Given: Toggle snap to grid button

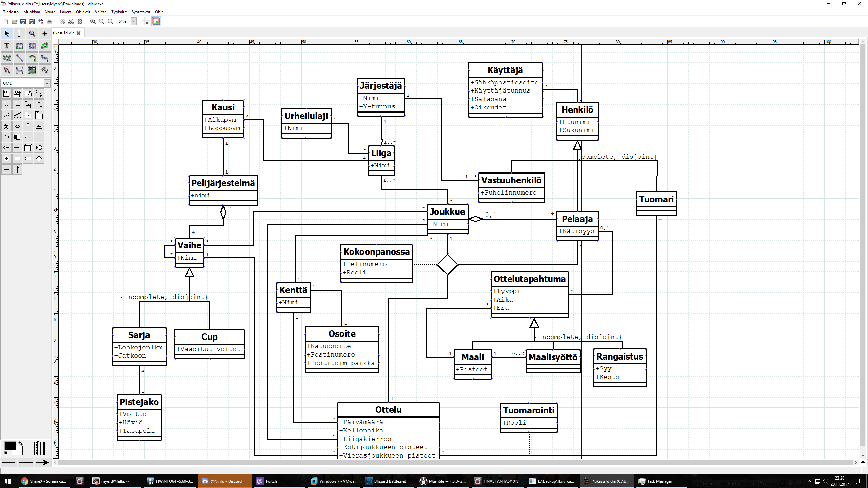Looking at the screenshot, I should pyautogui.click(x=146, y=21).
